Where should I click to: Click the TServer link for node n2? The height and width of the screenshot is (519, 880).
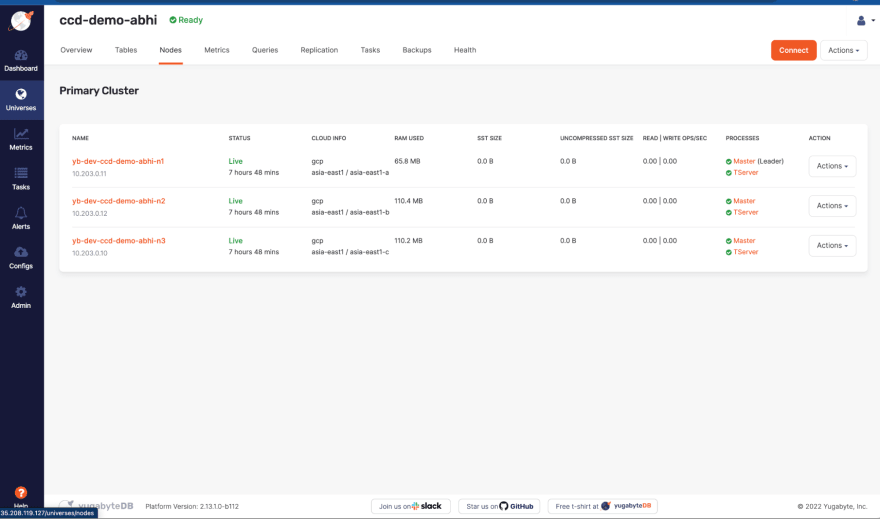pos(746,213)
